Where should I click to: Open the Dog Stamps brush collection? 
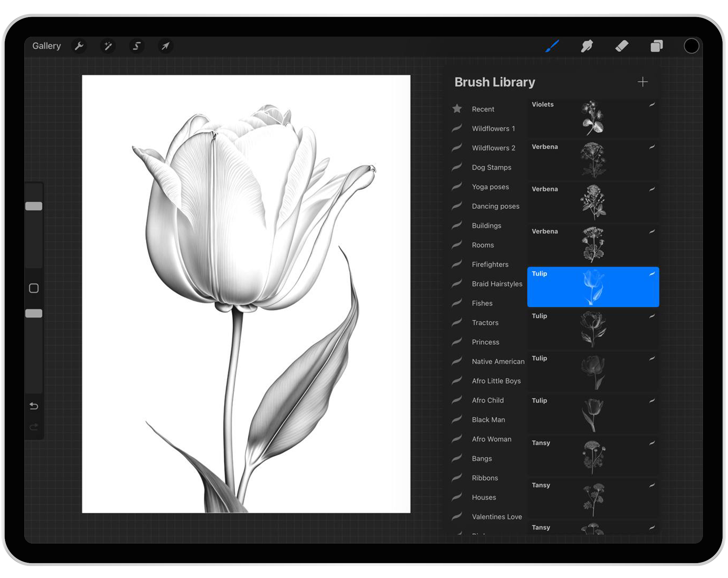[491, 167]
